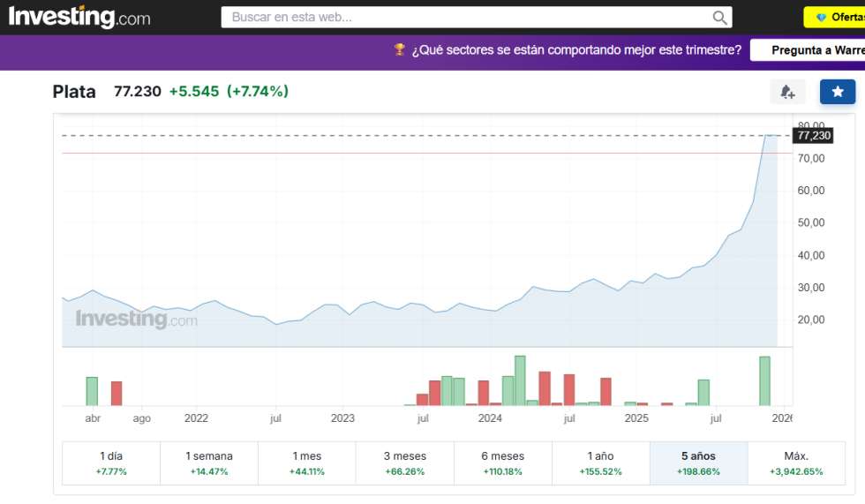Switch to the '1 mes' timeframe
The height and width of the screenshot is (504, 865).
(307, 463)
